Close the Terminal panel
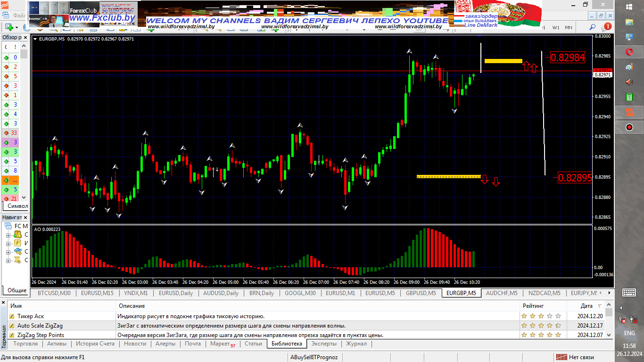This screenshot has width=644, height=362. click(3, 302)
